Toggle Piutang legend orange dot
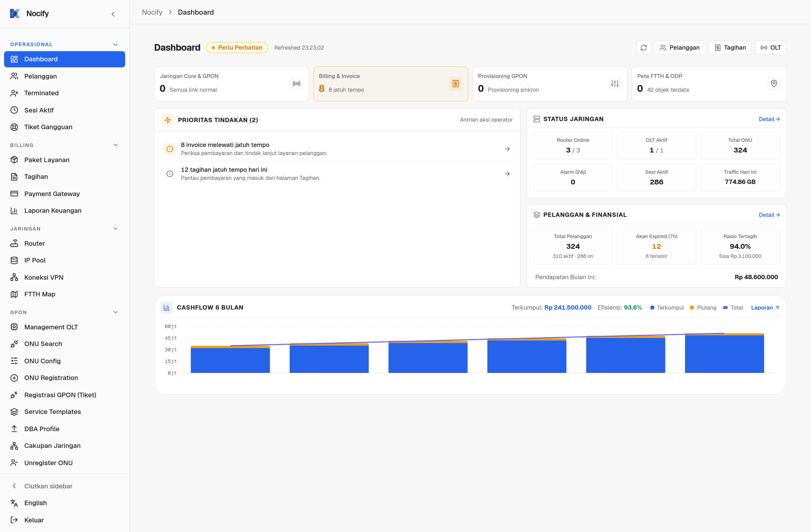 (692, 308)
